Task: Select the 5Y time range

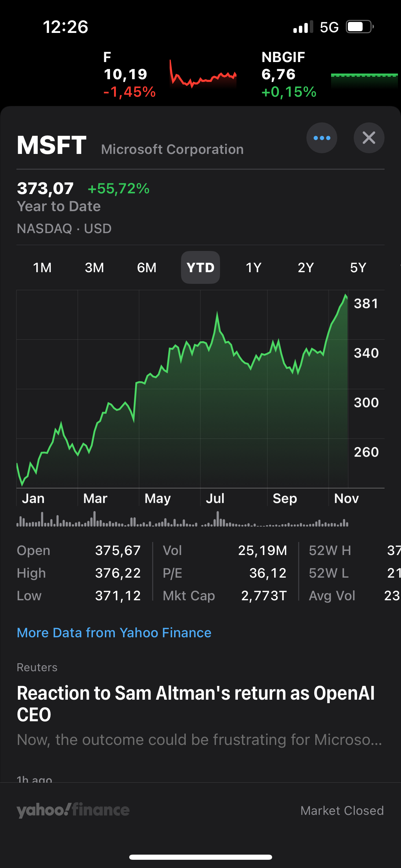Action: point(358,267)
